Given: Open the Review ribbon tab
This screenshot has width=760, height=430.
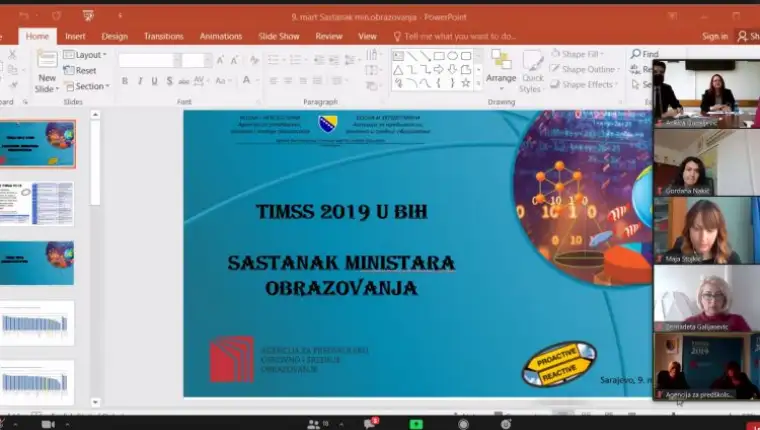Looking at the screenshot, I should [329, 36].
